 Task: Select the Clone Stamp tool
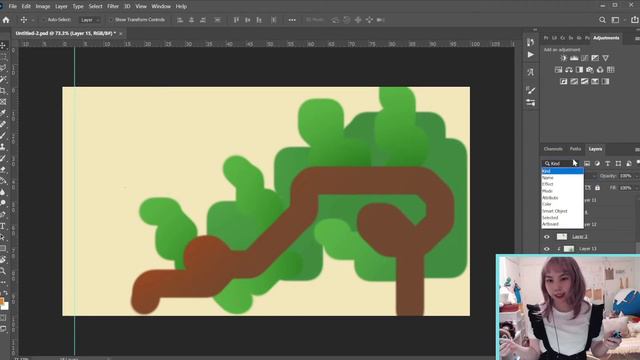3,147
